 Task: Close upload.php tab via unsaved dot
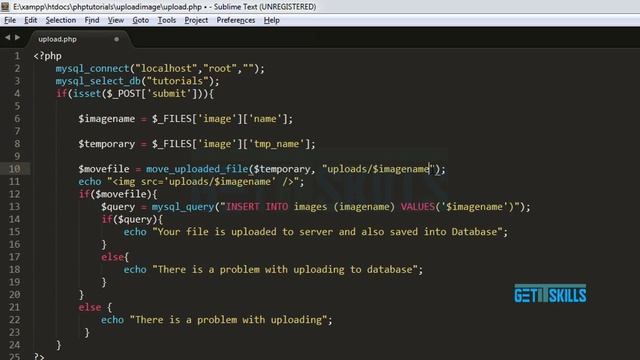pos(117,39)
